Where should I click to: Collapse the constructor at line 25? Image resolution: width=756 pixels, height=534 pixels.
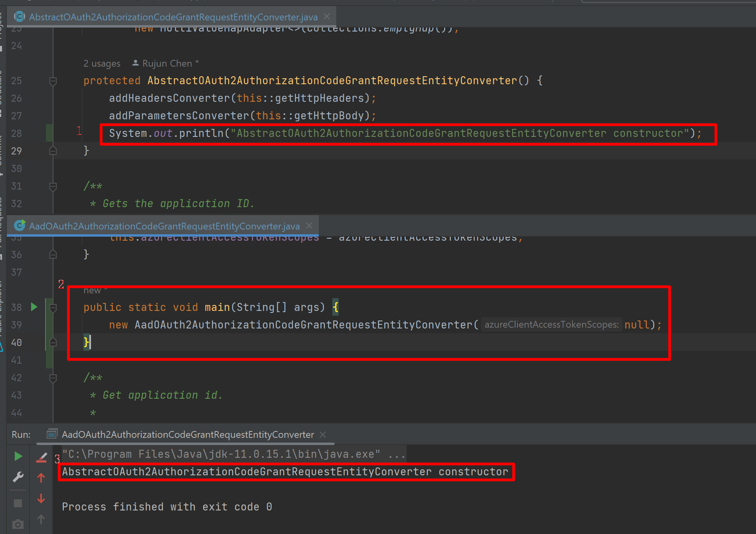click(x=53, y=81)
